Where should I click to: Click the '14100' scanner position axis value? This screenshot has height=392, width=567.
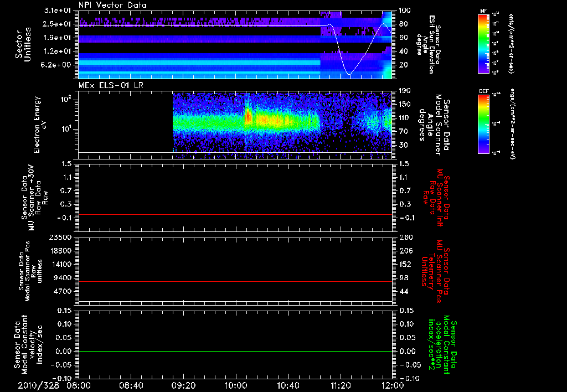60,264
